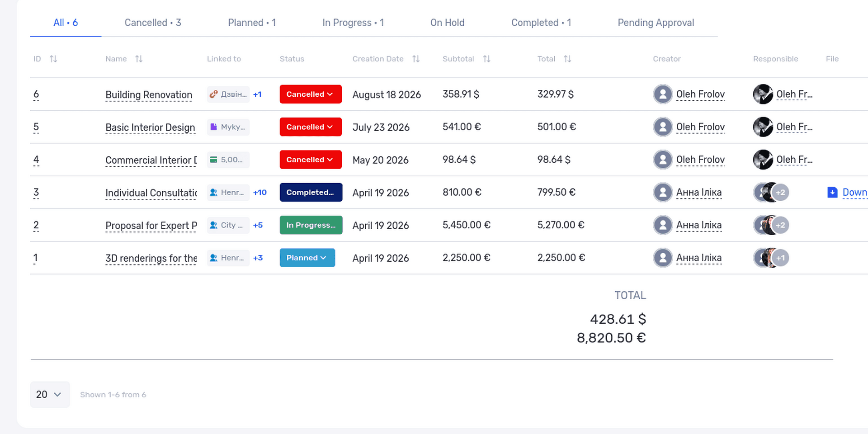Switch to the Cancelled tab
This screenshot has width=868, height=434.
tap(153, 23)
